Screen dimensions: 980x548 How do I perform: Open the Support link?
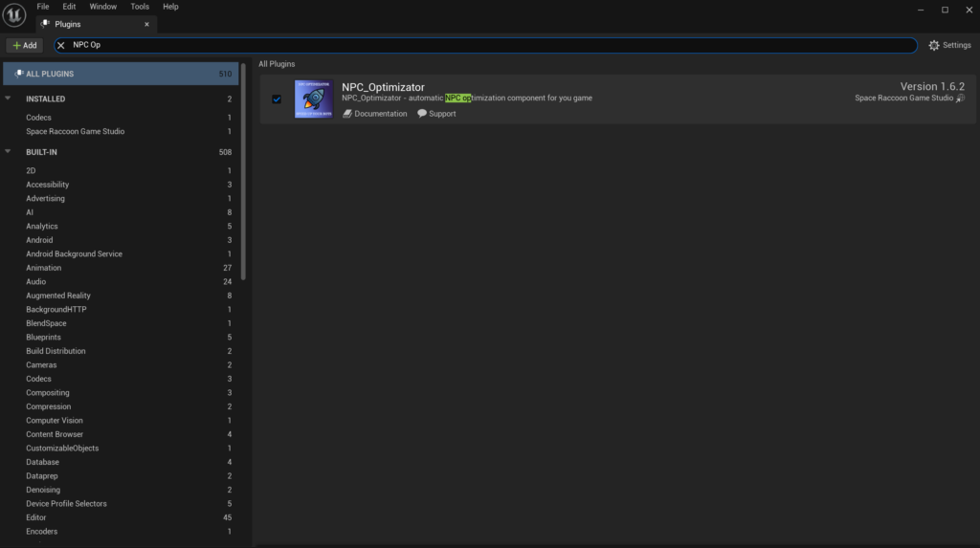(x=436, y=114)
